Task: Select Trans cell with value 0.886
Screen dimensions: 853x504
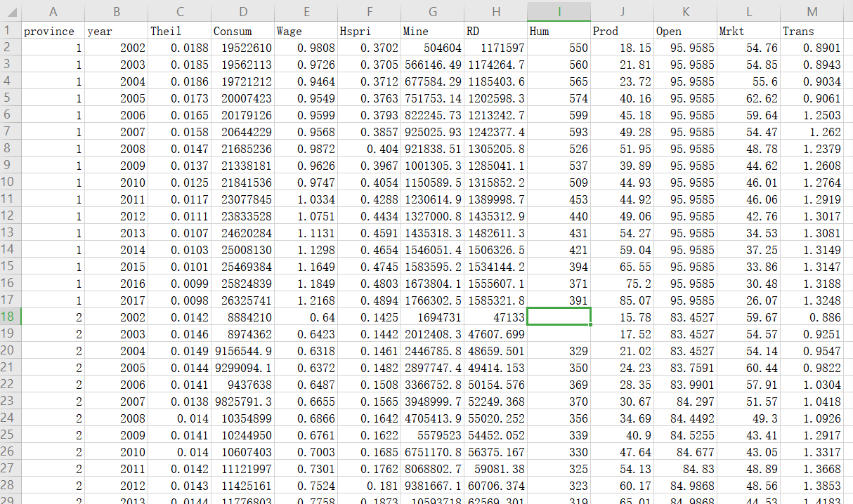Action: click(812, 317)
